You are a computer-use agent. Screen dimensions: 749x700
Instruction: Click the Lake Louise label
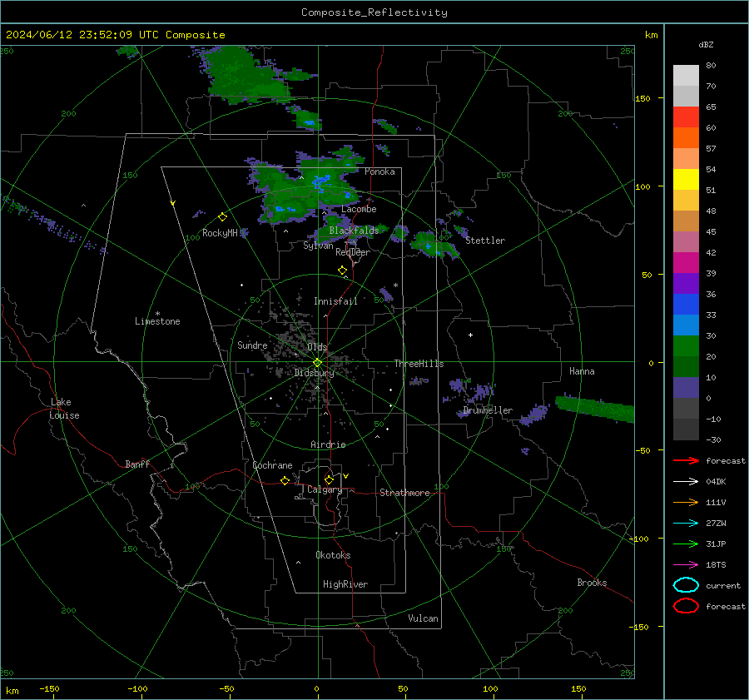click(64, 409)
